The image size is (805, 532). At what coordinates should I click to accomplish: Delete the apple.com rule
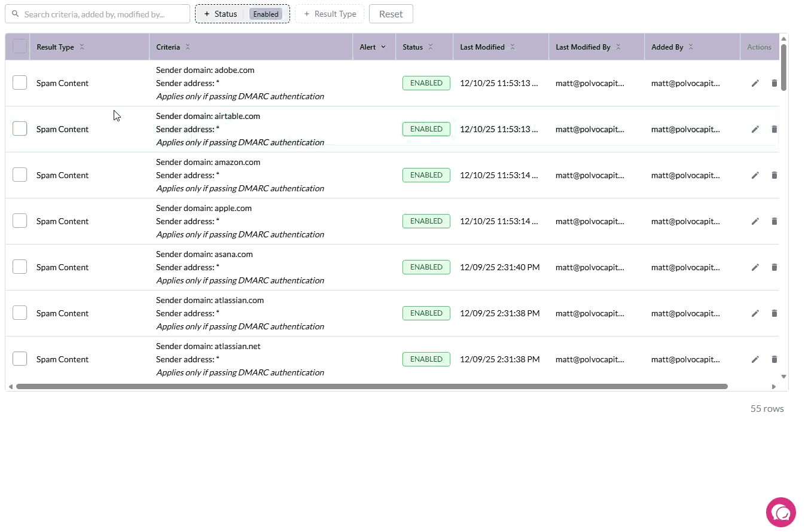pos(774,221)
